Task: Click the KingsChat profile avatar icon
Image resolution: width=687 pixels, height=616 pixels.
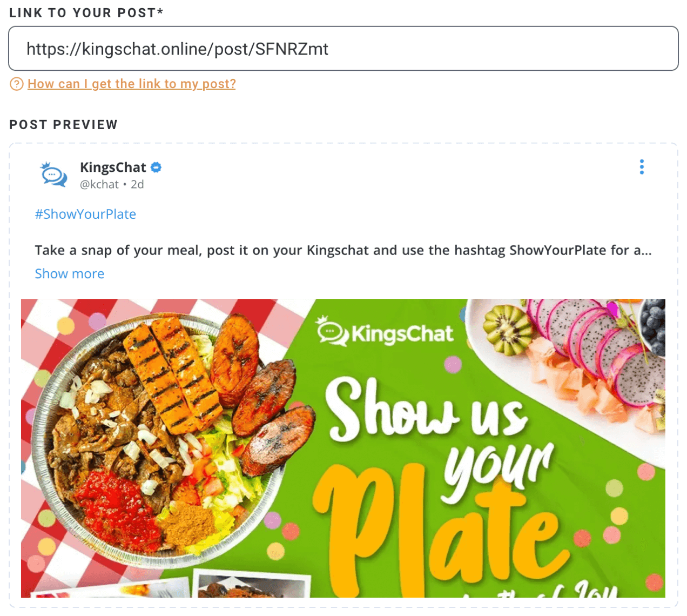Action: pos(54,175)
